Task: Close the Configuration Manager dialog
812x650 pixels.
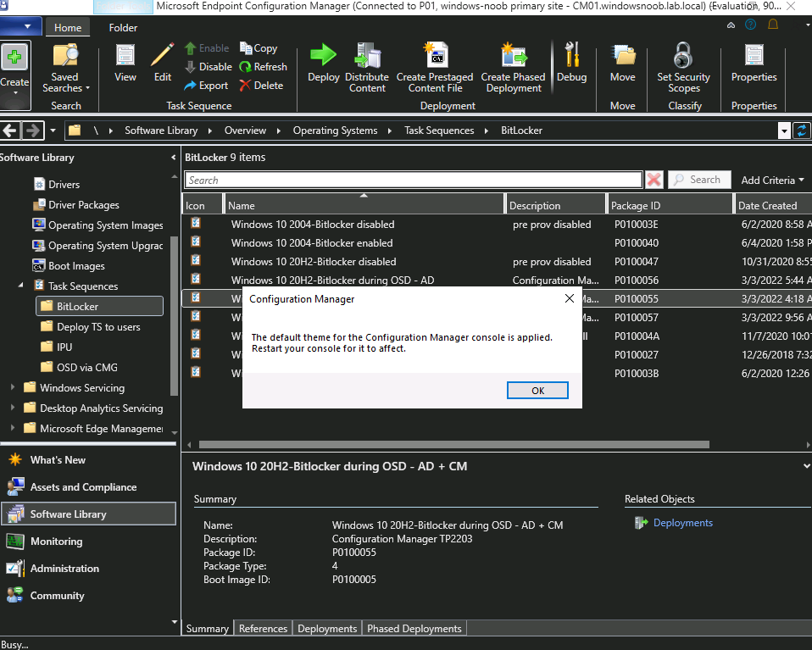Action: pyautogui.click(x=569, y=298)
